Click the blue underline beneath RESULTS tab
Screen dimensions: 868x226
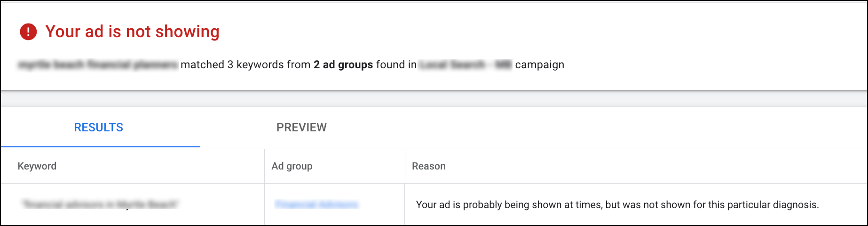pyautogui.click(x=101, y=146)
